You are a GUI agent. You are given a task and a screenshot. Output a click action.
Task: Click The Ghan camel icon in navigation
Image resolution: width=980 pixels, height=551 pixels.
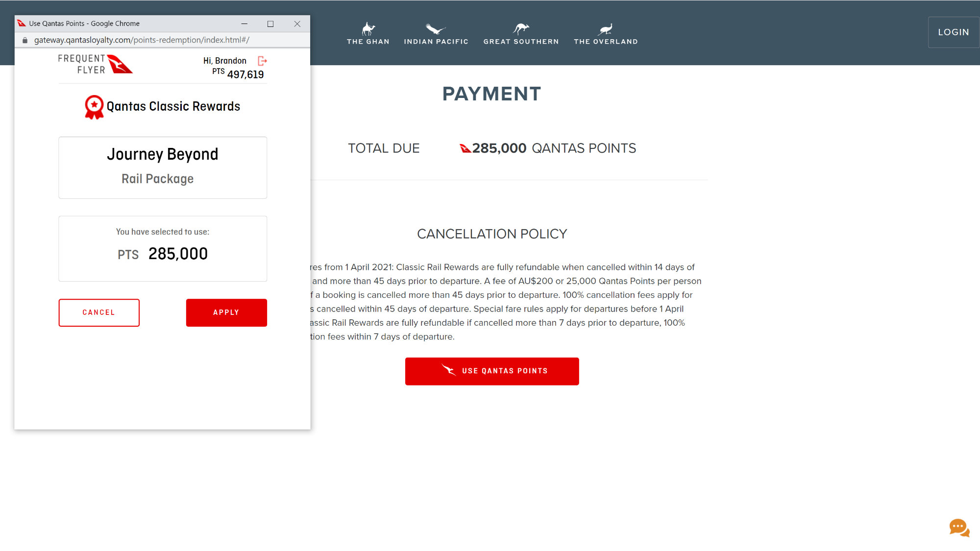[x=367, y=27]
